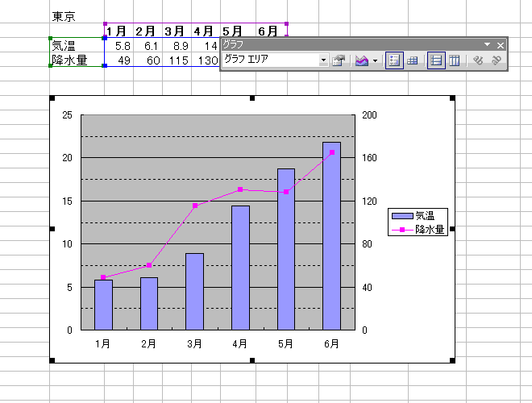Select the 1月 column header cell

tap(118, 31)
